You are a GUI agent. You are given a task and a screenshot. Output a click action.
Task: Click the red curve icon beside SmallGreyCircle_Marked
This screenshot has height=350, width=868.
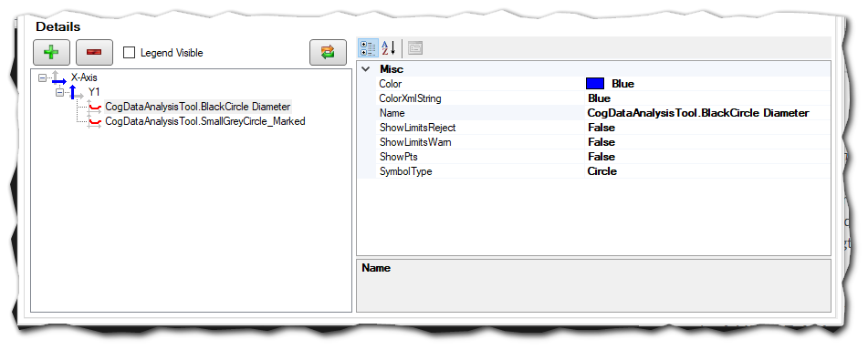(x=94, y=121)
